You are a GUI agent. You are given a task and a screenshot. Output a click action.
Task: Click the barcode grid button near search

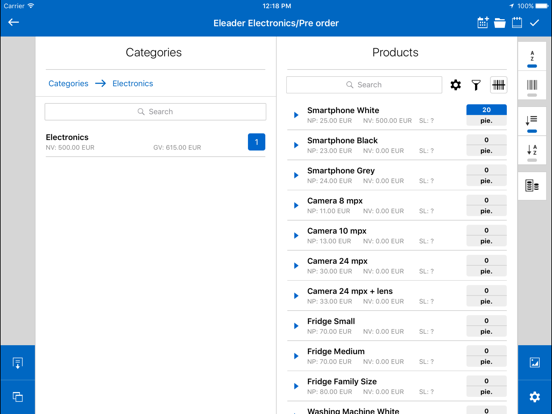click(498, 85)
